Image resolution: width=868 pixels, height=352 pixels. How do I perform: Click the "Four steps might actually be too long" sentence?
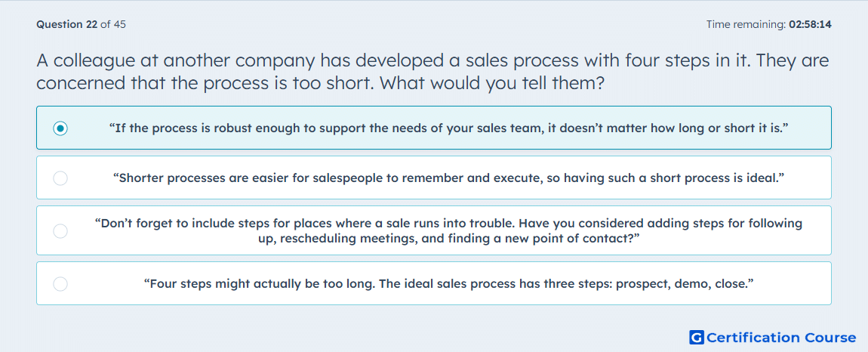point(449,284)
